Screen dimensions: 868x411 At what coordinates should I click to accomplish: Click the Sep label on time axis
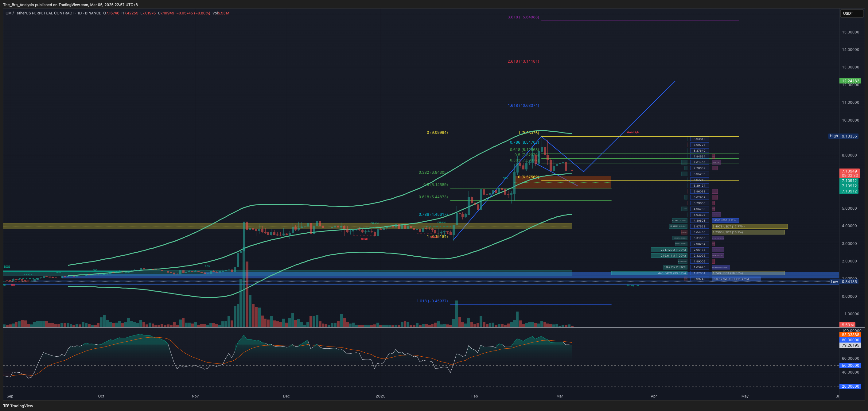(x=10, y=396)
